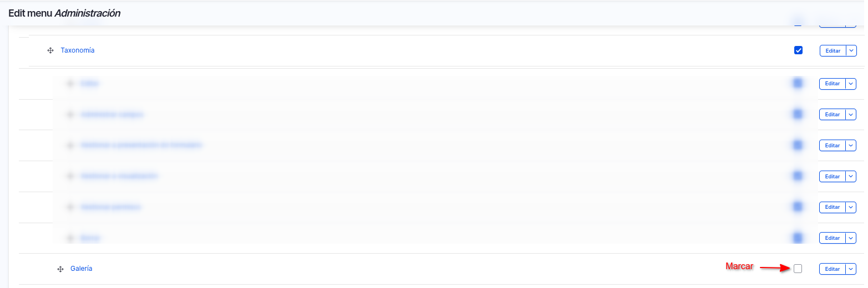Image resolution: width=868 pixels, height=288 pixels.
Task: Click Editar in the third blurred row below Taxonomía
Action: (833, 146)
